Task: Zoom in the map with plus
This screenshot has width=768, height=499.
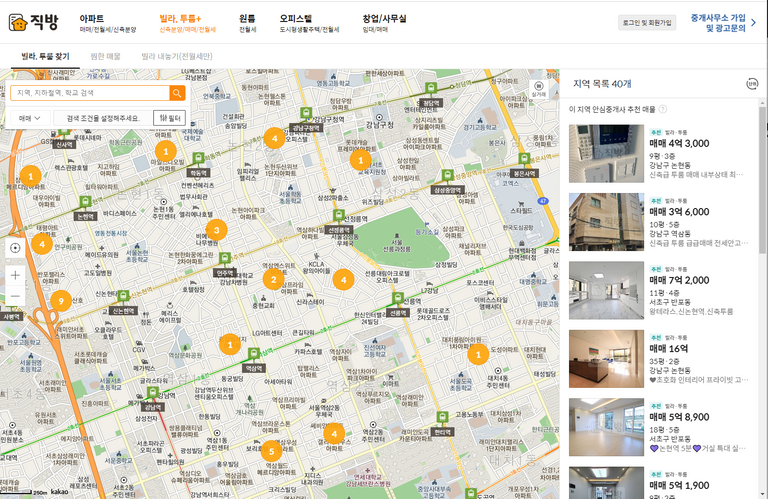Action: coord(15,275)
